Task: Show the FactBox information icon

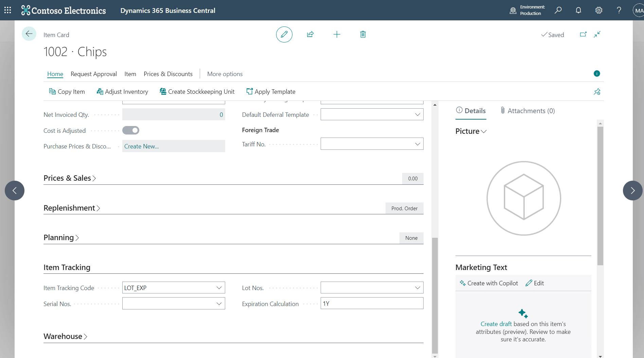Action: point(597,73)
